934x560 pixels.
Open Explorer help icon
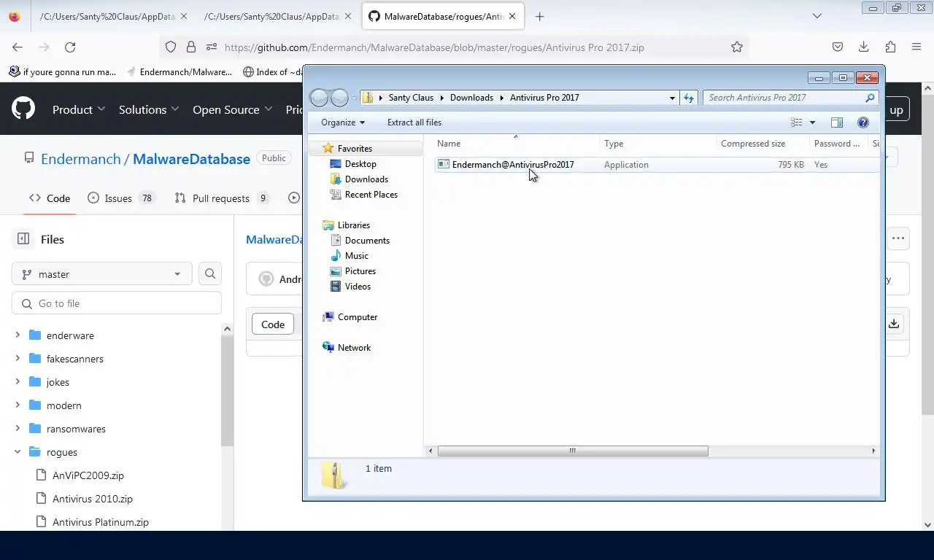[x=863, y=122]
